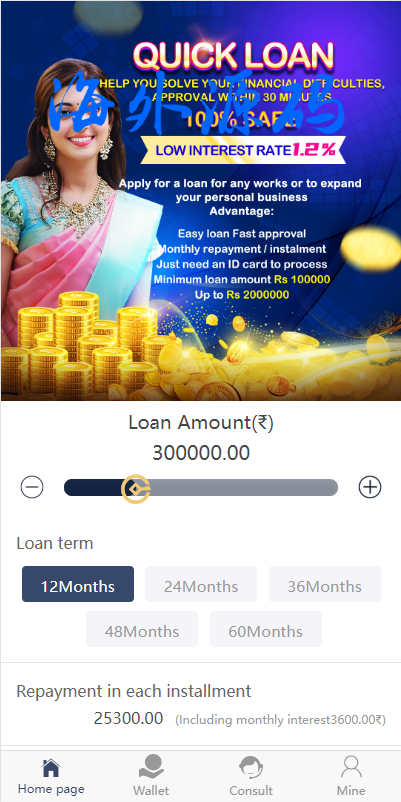Open the Mine profile icon
The image size is (401, 802).
tap(351, 767)
